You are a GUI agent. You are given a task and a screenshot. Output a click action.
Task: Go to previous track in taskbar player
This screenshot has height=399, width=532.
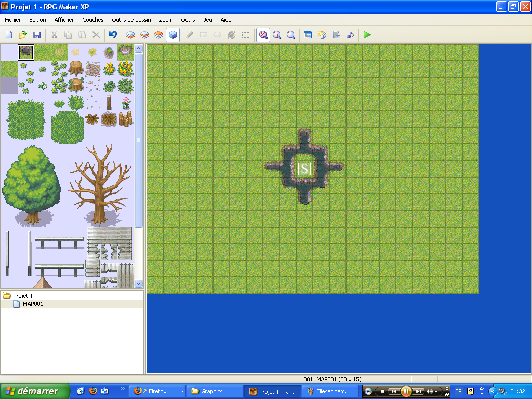tap(394, 391)
